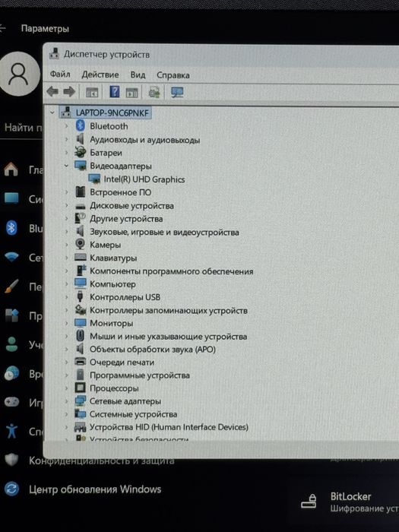399x532 pixels.
Task: Select Устройства HID (Human Interface Devices)
Action: (x=169, y=427)
